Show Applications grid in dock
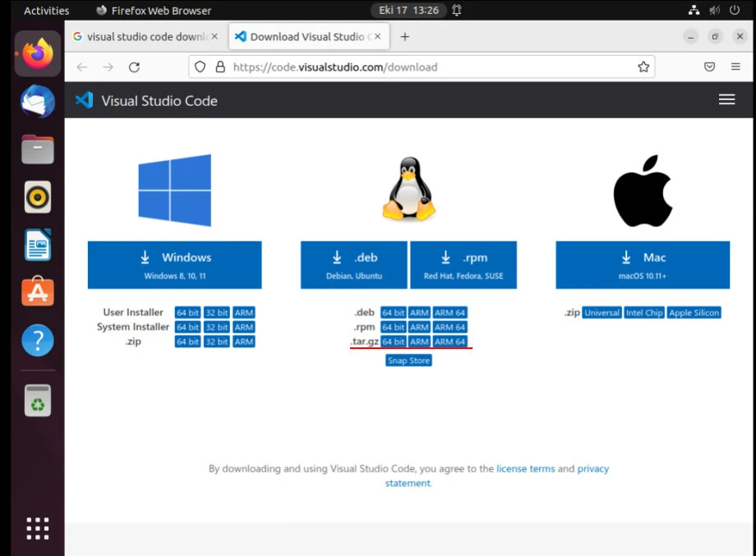 [38, 528]
